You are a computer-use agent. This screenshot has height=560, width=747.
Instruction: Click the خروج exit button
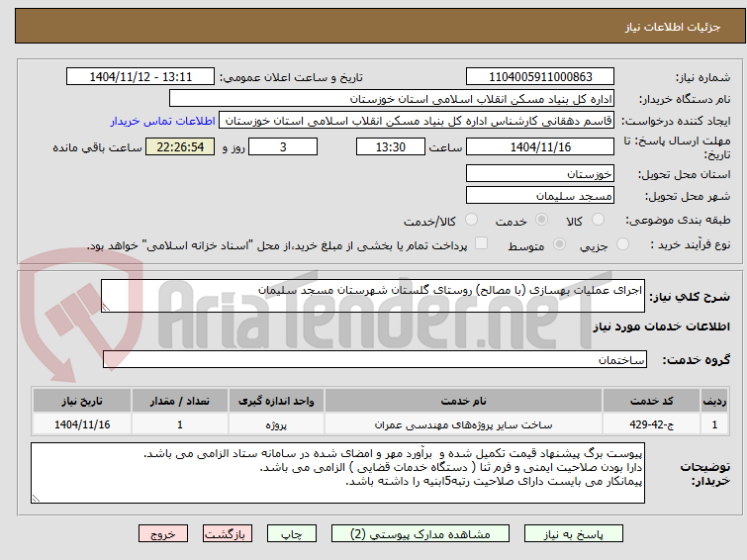click(163, 534)
